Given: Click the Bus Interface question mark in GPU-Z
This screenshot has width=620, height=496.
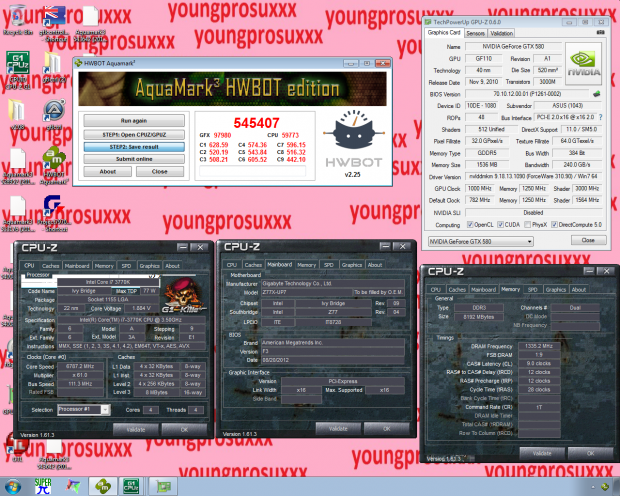Looking at the screenshot, I should point(601,117).
